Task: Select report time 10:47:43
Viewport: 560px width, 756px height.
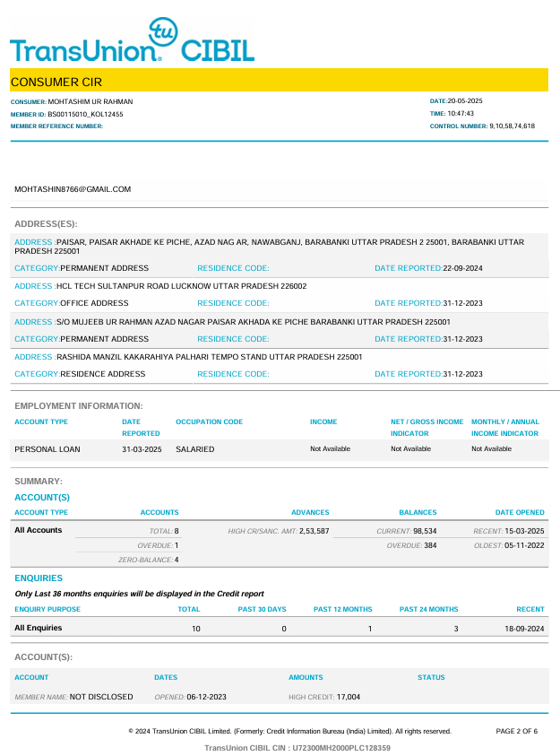Action: (x=461, y=113)
